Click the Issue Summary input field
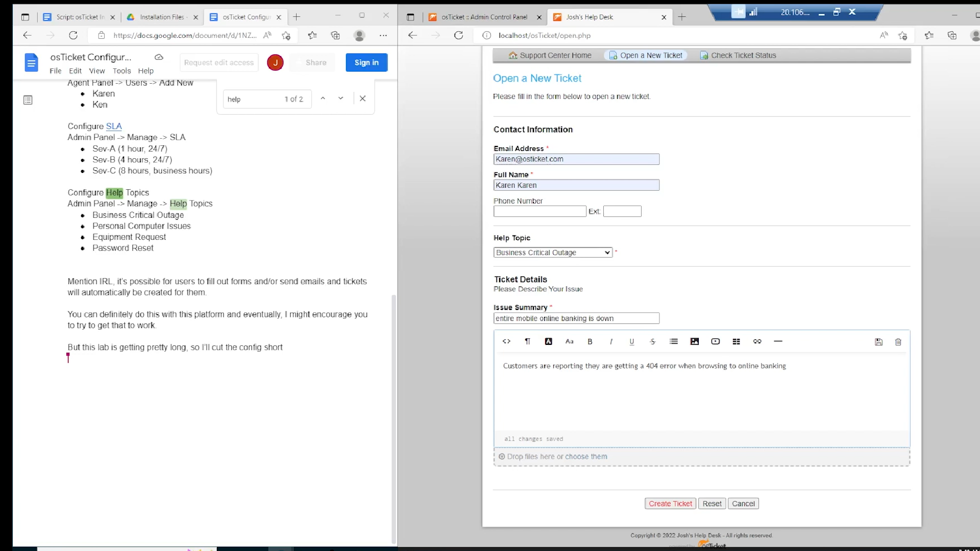 576,318
